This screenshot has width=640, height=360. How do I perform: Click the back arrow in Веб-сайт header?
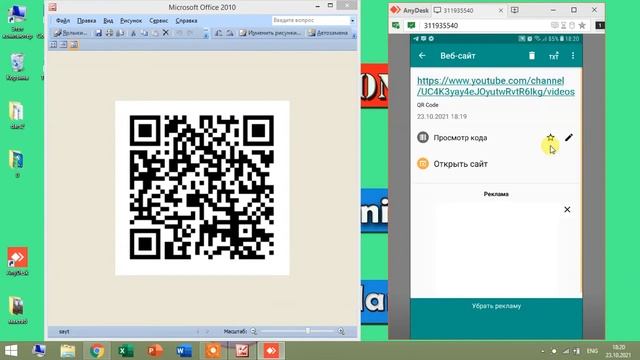[x=422, y=56]
